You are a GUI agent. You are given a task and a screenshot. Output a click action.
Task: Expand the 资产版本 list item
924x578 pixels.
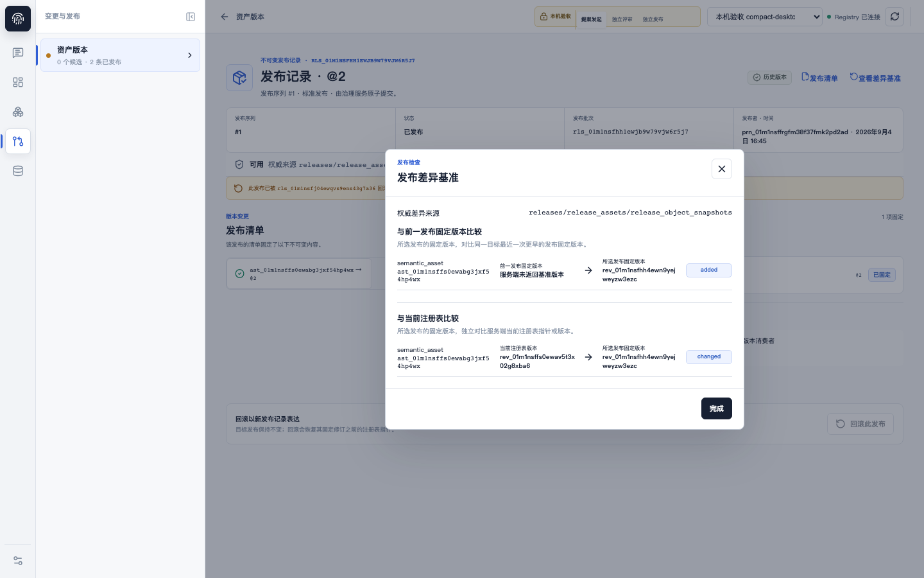click(120, 55)
